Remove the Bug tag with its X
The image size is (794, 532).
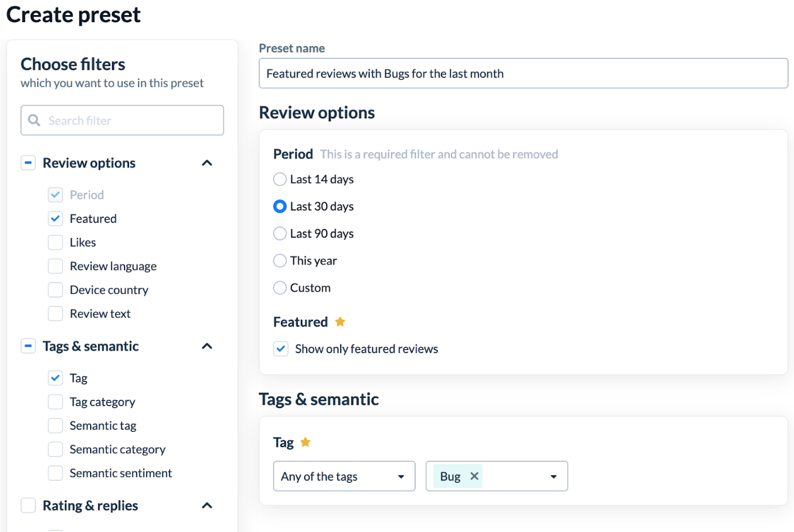tap(475, 476)
